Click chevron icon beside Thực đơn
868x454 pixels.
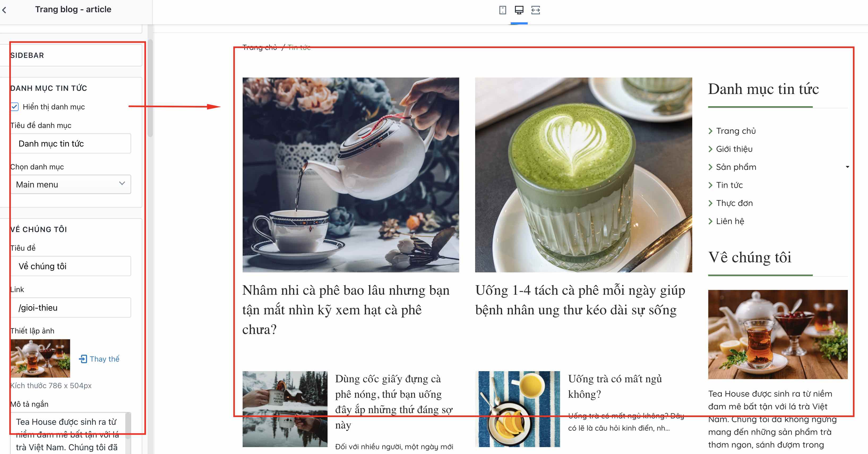click(x=710, y=203)
